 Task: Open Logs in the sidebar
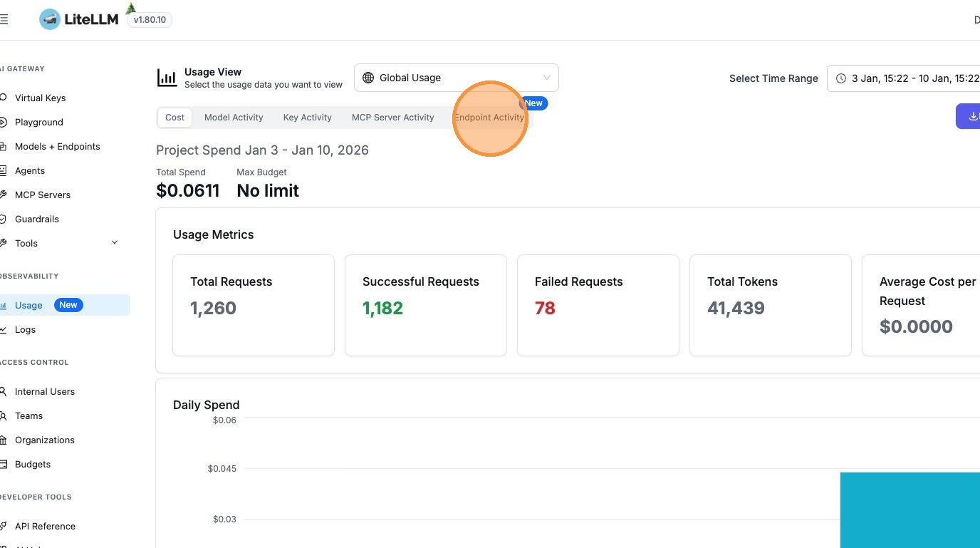25,329
